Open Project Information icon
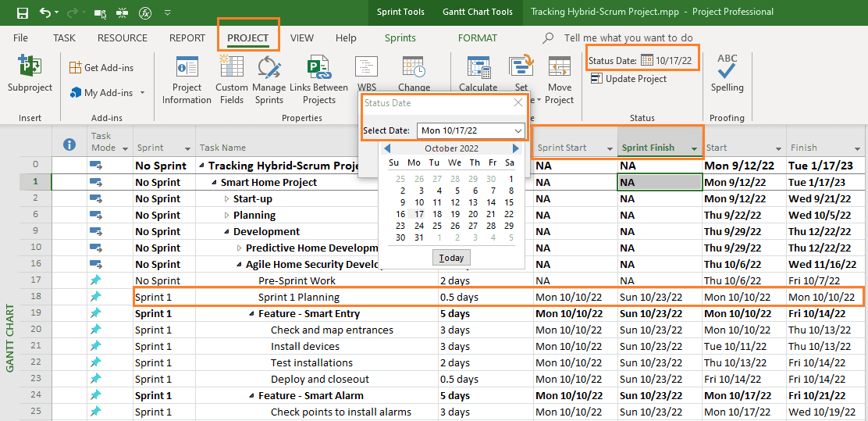868x421 pixels. coord(187,66)
